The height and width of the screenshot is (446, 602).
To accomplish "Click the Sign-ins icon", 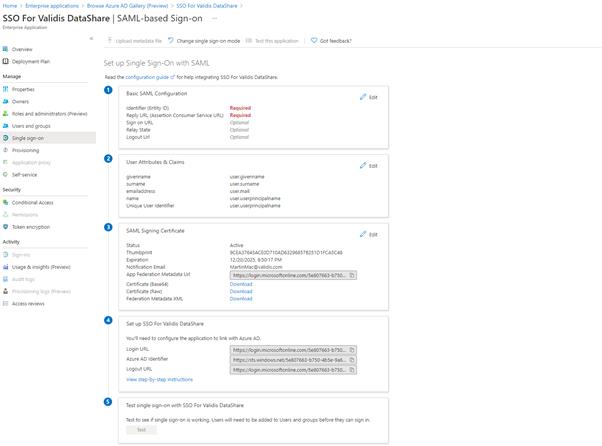I will [x=5, y=254].
